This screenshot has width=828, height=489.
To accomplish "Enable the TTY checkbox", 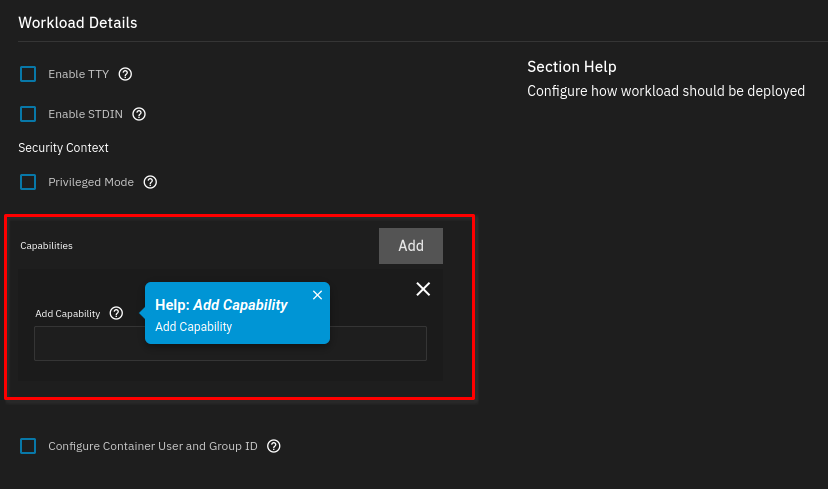I will click(x=28, y=74).
